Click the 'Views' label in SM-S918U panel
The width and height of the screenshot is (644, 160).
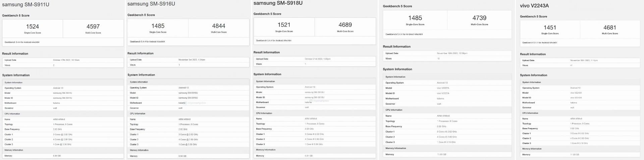[x=259, y=64]
